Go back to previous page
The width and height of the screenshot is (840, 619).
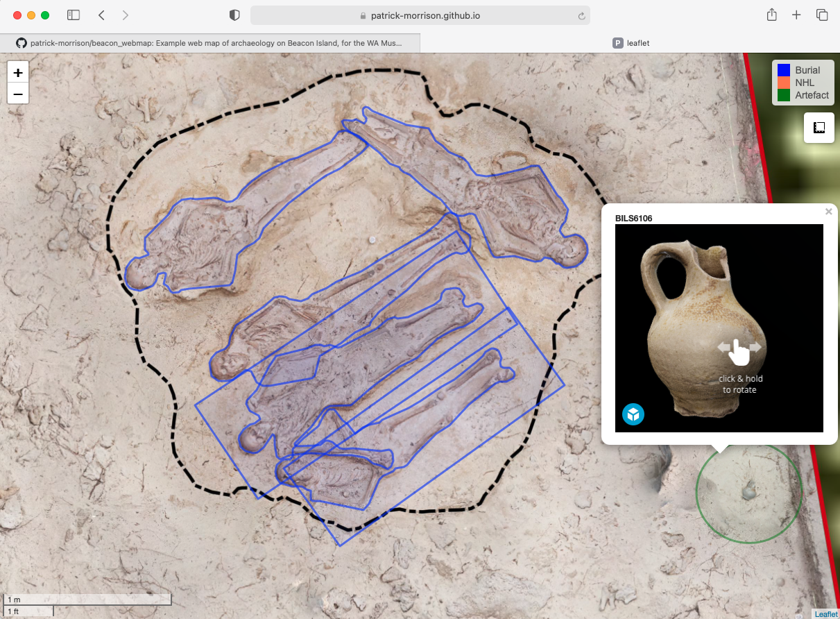[101, 15]
